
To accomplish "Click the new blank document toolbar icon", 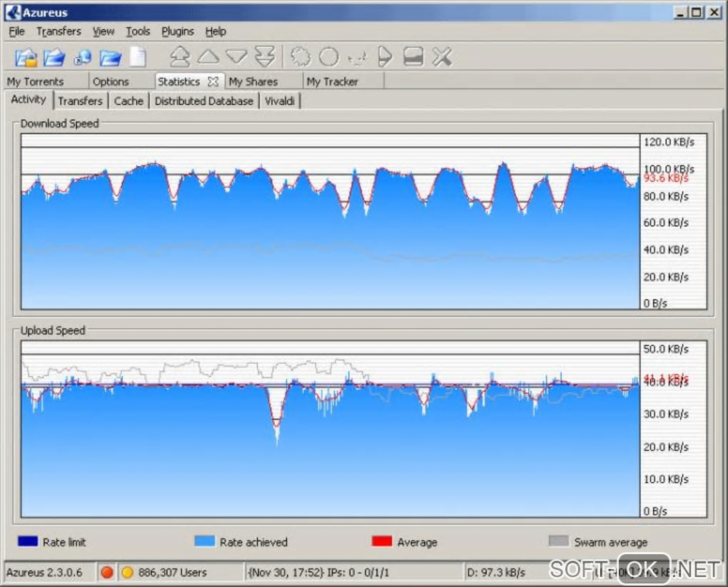I will coord(137,57).
